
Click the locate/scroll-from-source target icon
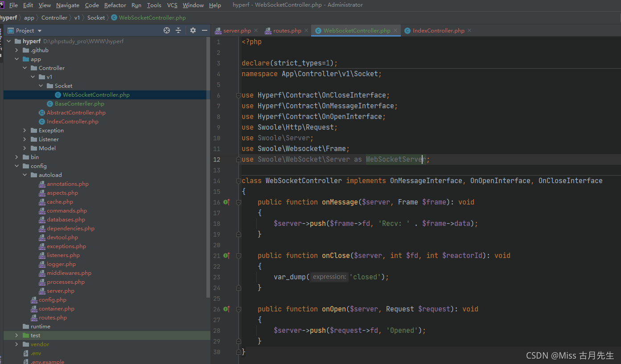pos(167,30)
